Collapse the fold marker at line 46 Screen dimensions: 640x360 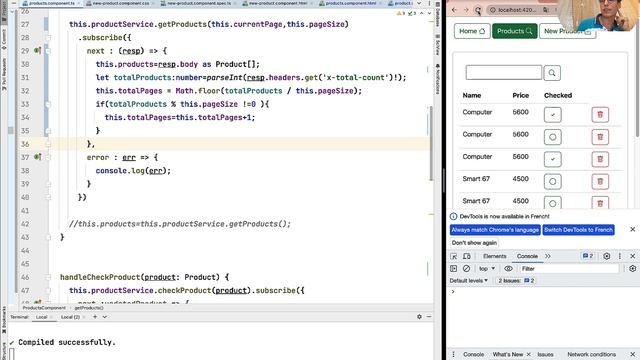[x=48, y=277]
